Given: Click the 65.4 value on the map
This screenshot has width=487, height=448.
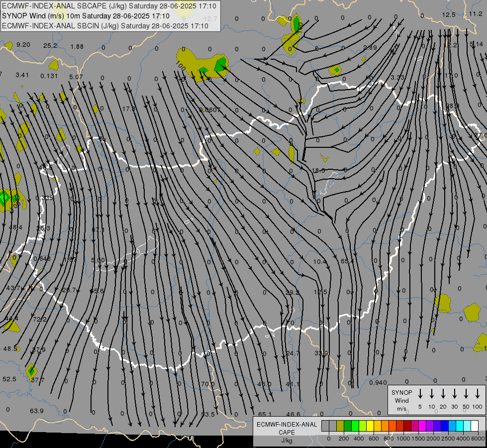Looking at the screenshot, I should (x=347, y=261).
